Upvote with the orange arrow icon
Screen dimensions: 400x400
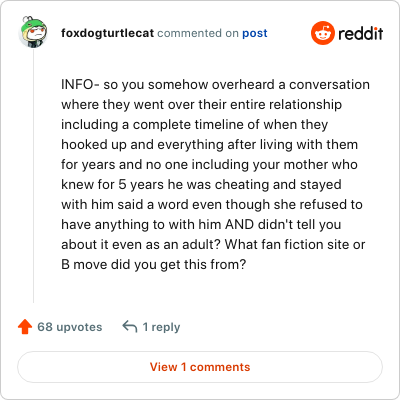[x=25, y=327]
